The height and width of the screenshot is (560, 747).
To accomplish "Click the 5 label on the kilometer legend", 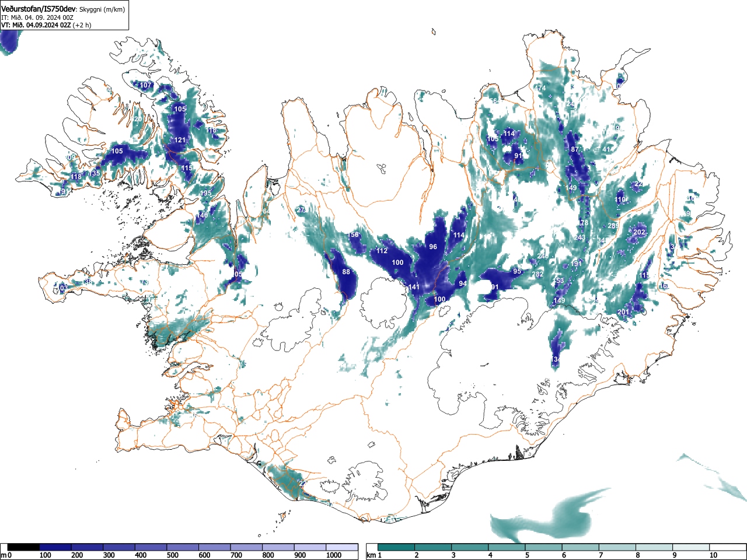I will 527,555.
